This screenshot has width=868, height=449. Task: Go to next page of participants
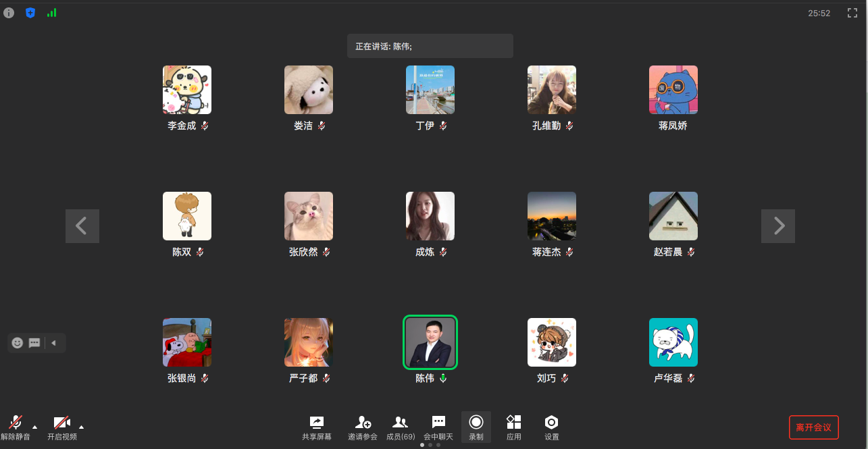pos(778,226)
